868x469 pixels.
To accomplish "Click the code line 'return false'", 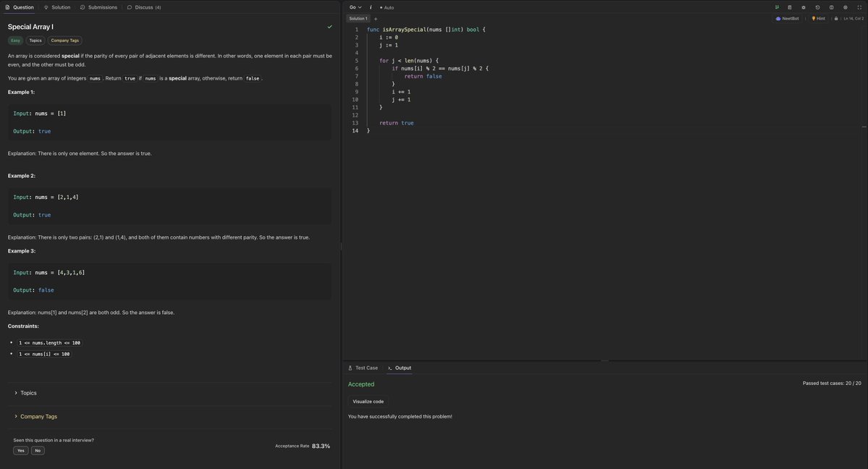I will pos(423,77).
